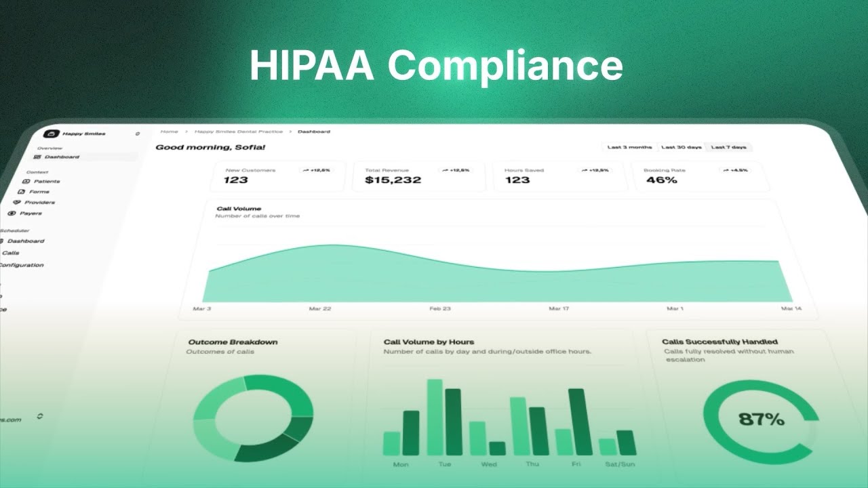Open the Calls item in Scheduler

click(x=11, y=253)
